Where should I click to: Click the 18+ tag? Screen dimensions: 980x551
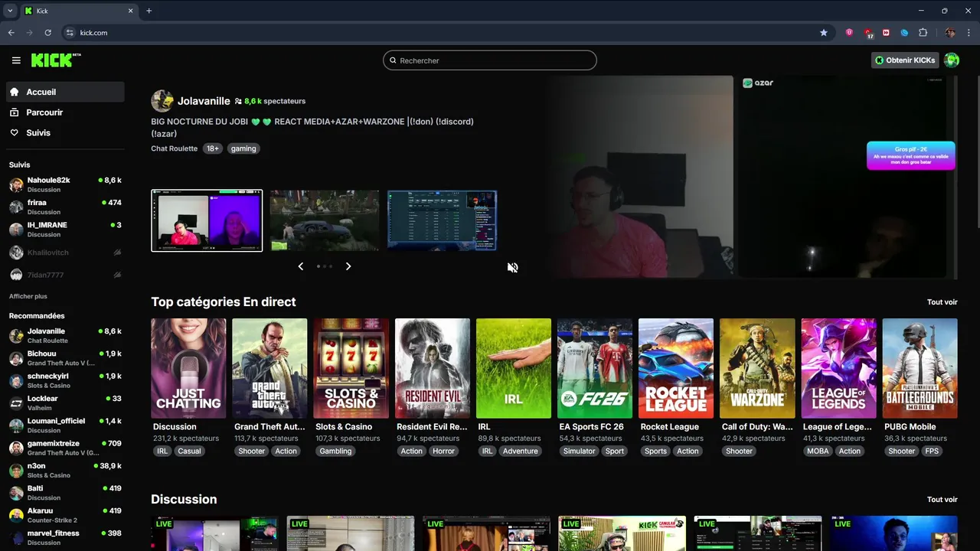(x=212, y=148)
